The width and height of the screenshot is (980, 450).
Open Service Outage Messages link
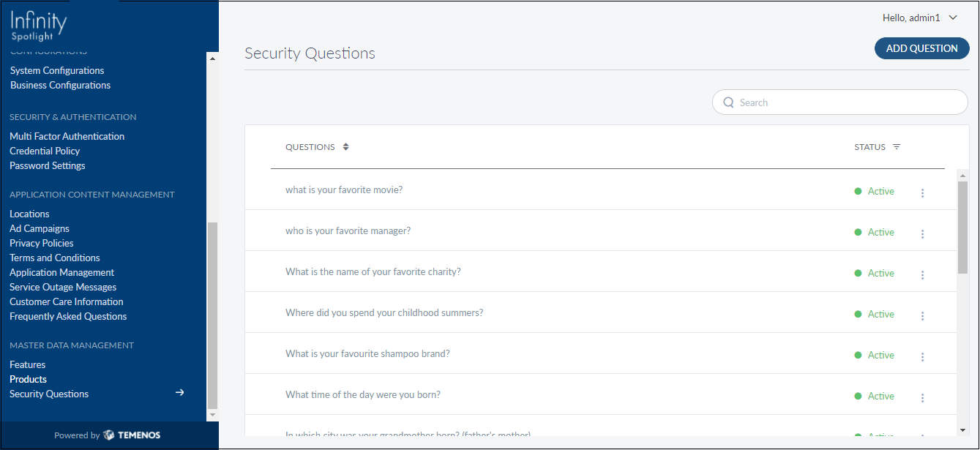click(63, 287)
